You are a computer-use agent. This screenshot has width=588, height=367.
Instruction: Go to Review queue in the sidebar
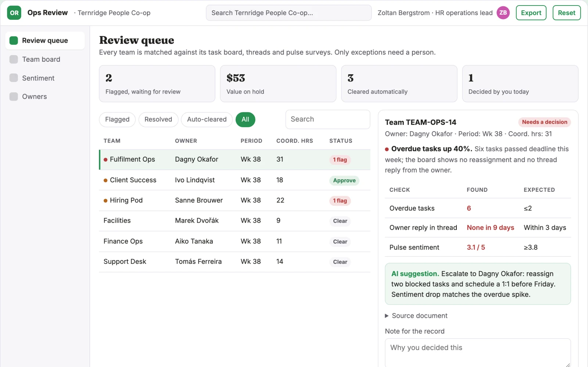[45, 40]
